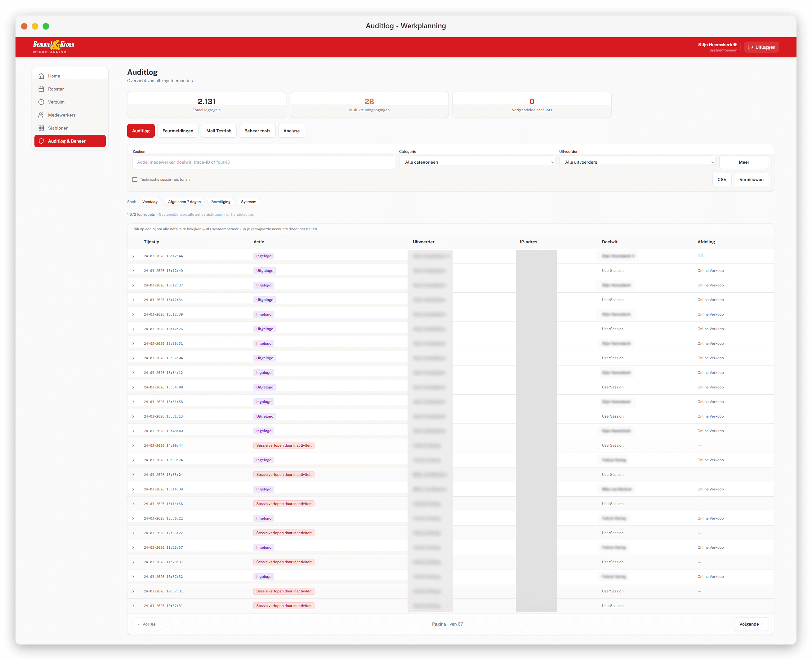Click the tools icon beside Stijn Heemskerk
The image size is (812, 660).
point(735,44)
